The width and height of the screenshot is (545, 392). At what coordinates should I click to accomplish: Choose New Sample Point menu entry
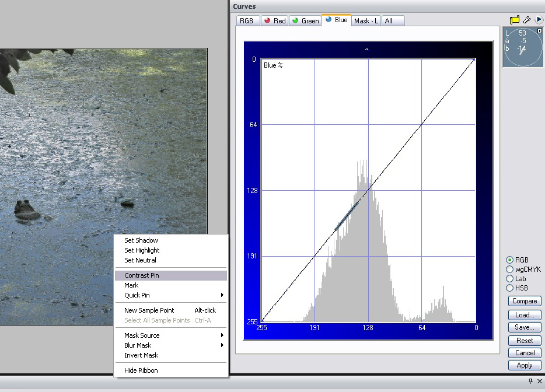[170, 310]
